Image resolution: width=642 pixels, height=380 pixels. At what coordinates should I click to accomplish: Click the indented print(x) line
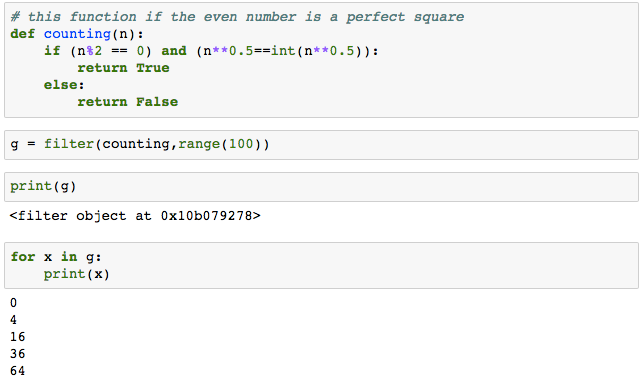click(x=77, y=274)
